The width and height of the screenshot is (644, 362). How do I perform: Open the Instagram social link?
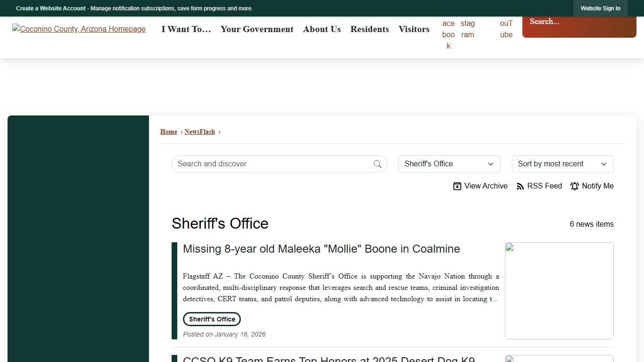click(468, 29)
